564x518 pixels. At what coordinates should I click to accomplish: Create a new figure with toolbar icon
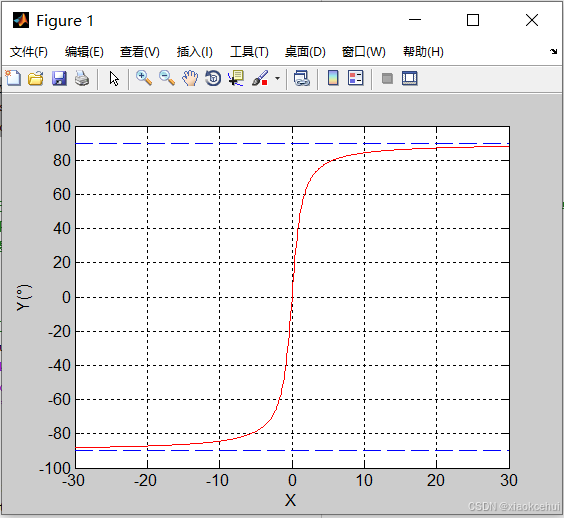coord(13,78)
